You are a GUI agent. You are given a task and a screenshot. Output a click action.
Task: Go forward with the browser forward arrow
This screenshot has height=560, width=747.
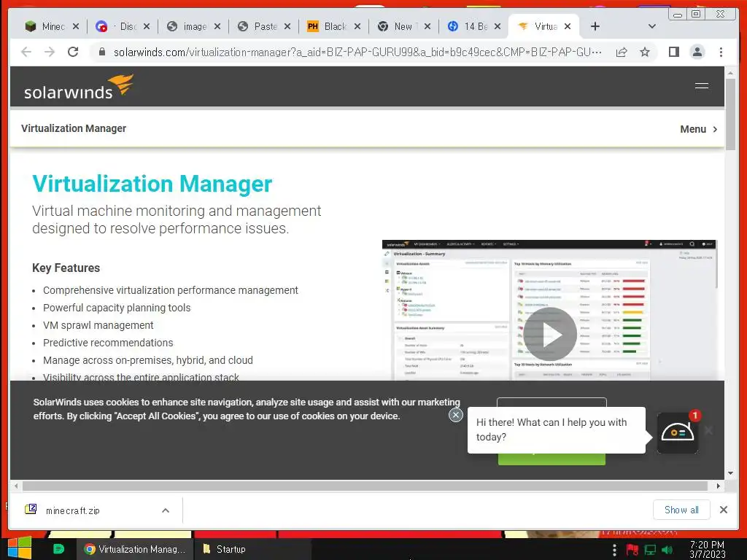(50, 52)
